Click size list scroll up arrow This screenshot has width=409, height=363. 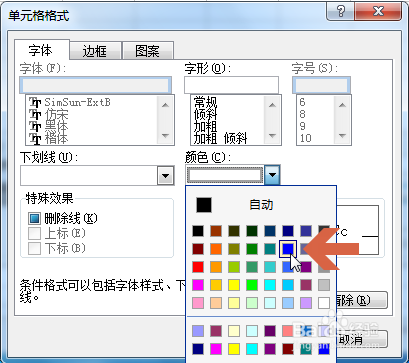tap(342, 105)
